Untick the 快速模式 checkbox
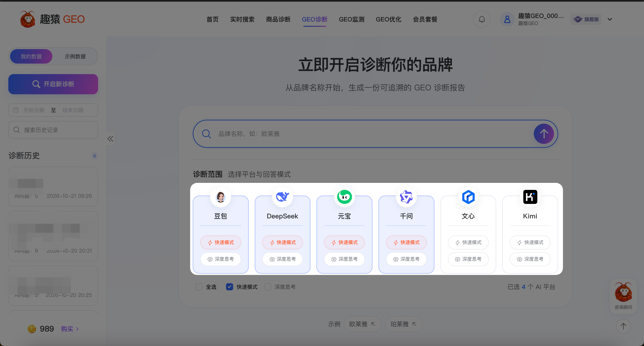644x346 pixels. (x=230, y=287)
